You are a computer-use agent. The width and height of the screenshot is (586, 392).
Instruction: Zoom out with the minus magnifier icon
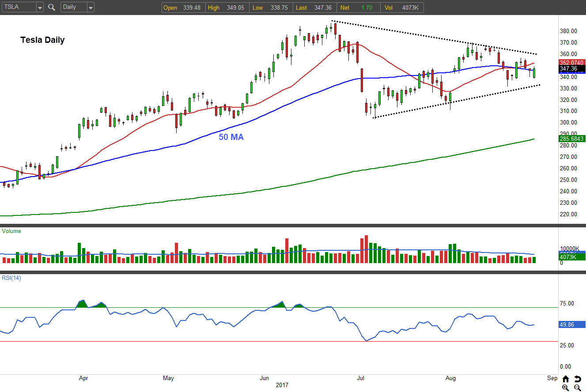(x=577, y=388)
